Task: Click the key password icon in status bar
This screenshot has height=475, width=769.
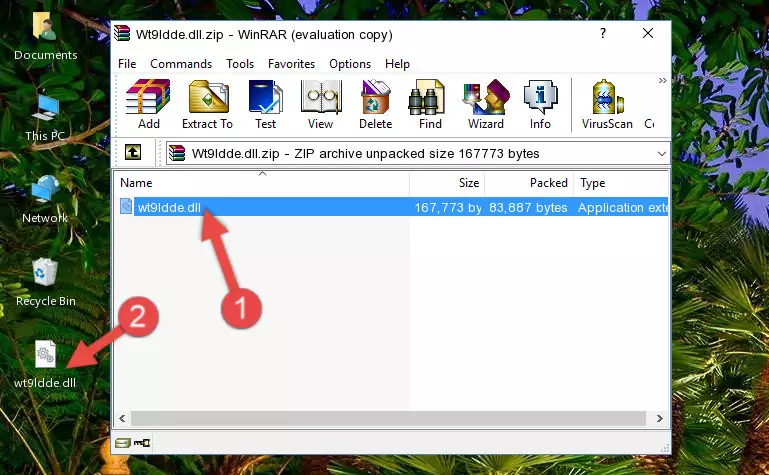Action: 142,443
